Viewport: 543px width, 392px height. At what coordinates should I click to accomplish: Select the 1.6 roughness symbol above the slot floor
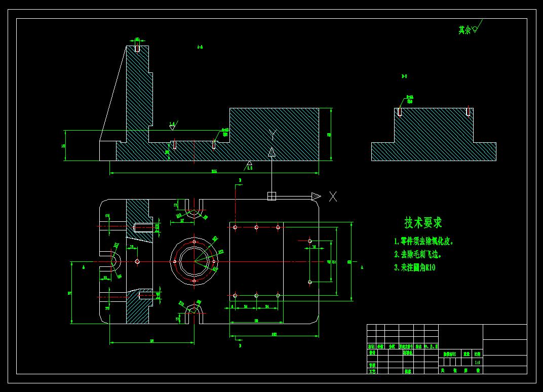[x=173, y=126]
